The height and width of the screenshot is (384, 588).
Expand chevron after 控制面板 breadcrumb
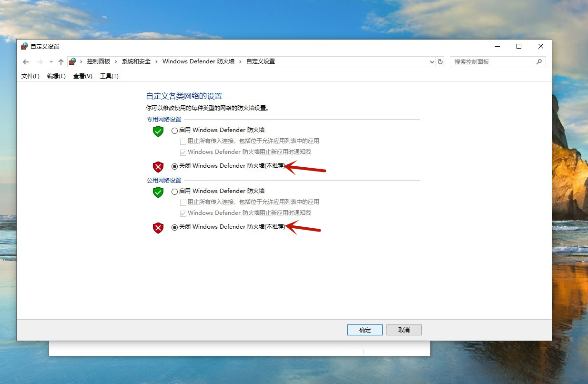(x=116, y=61)
